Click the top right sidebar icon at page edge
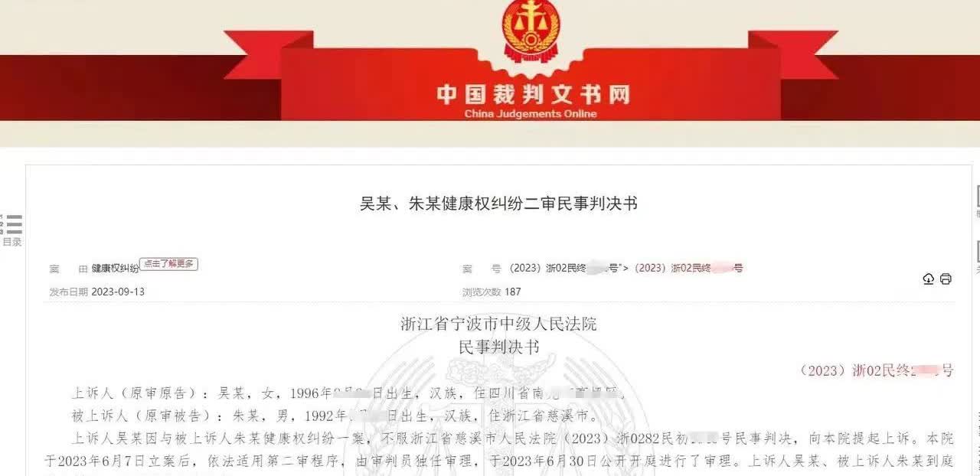Screen dimensions: 980x476 pos(977,197)
